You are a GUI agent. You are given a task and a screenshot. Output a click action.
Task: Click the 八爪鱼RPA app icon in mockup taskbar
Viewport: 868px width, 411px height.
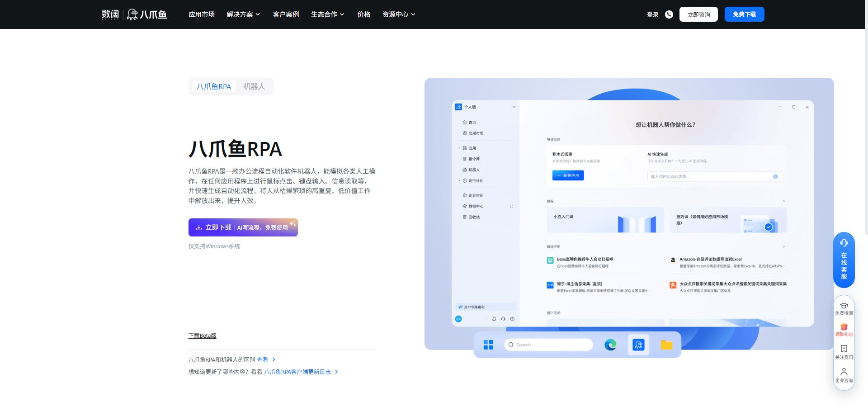tap(638, 345)
